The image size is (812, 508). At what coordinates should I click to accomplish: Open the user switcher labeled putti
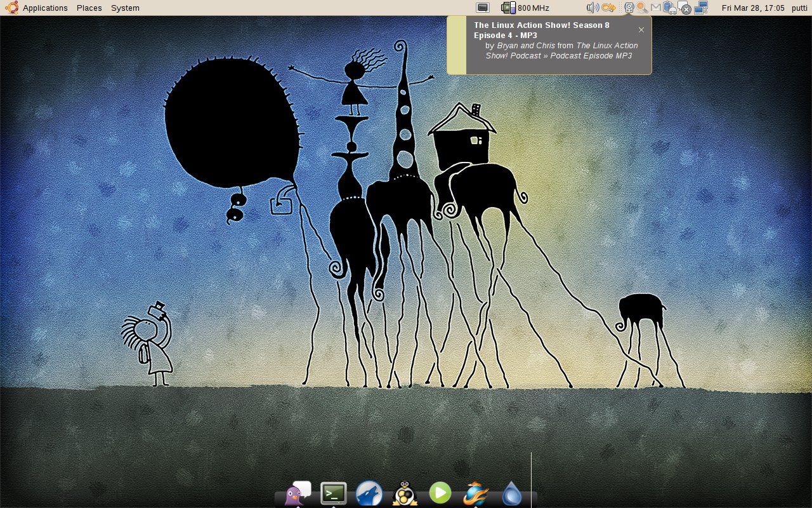click(798, 8)
